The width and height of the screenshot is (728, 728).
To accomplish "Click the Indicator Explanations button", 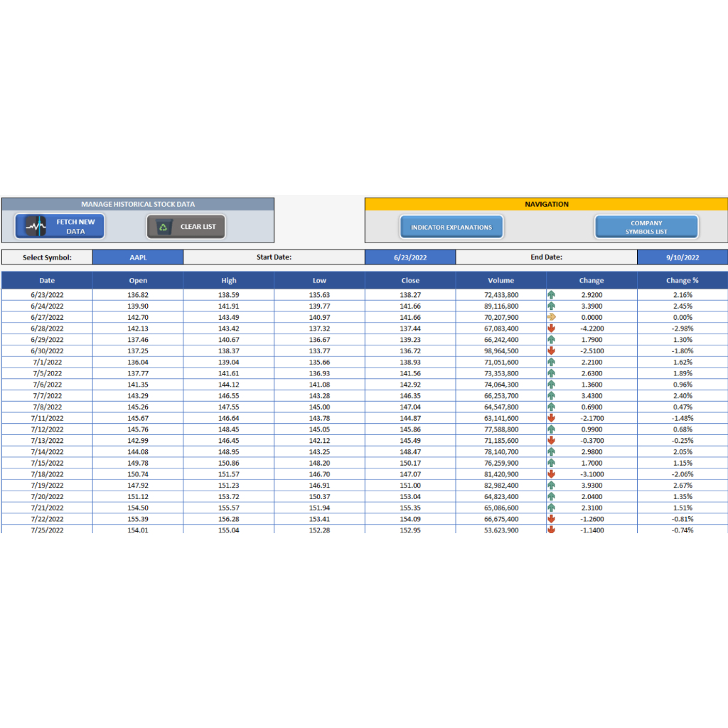I will [x=451, y=227].
